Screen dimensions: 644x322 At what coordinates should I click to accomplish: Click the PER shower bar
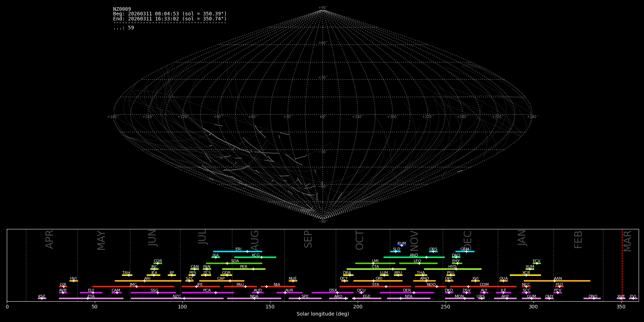coord(244,269)
